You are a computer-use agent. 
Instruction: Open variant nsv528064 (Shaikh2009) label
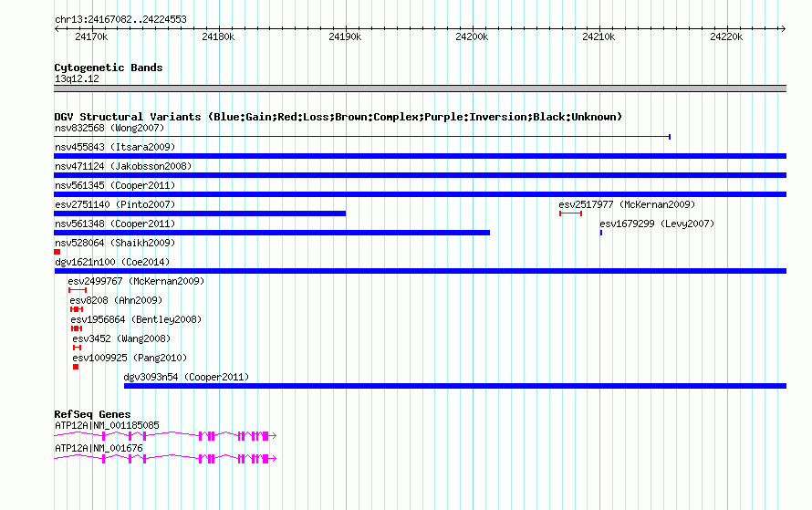click(x=115, y=243)
